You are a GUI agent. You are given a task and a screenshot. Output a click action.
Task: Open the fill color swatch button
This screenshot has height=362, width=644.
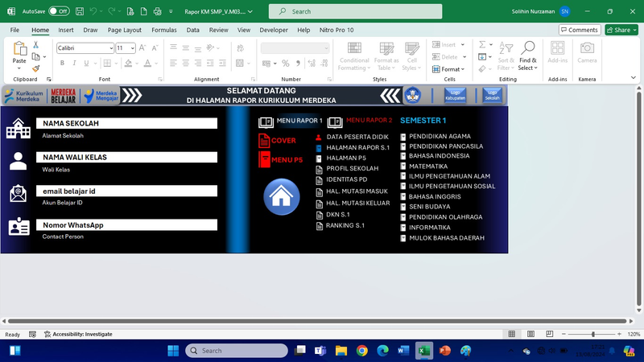[128, 64]
